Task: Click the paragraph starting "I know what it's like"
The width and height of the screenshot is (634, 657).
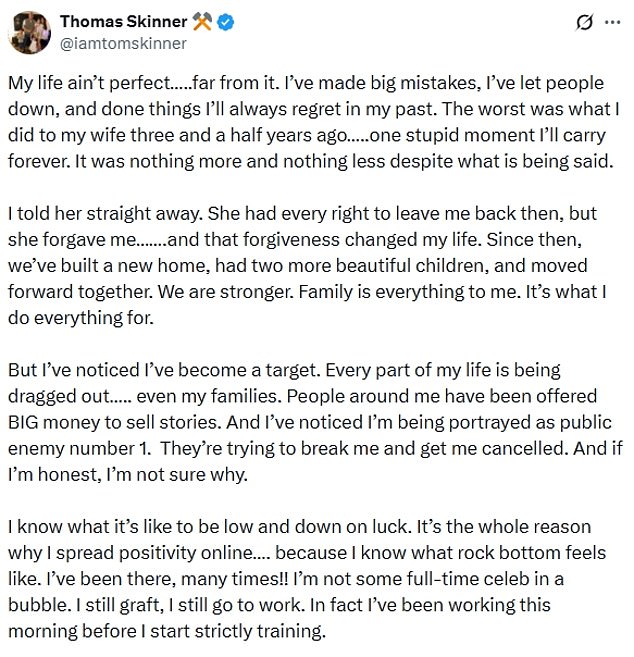Action: click(x=307, y=579)
